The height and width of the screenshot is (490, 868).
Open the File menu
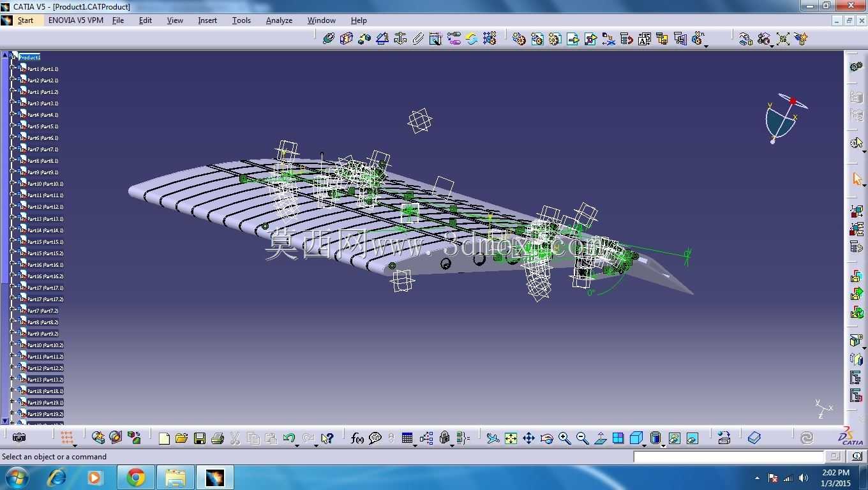tap(118, 20)
